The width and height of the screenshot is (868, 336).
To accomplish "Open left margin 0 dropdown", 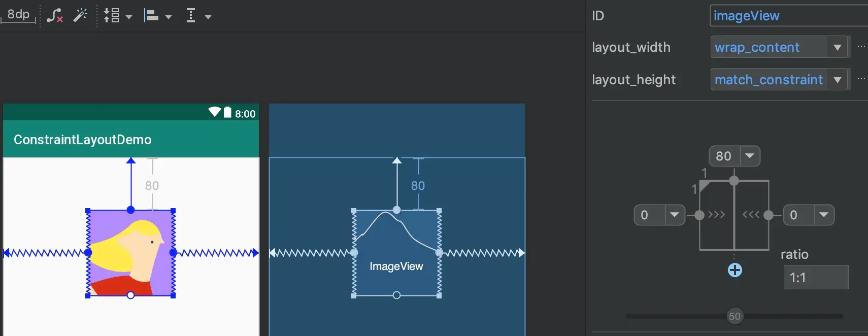I will point(675,215).
